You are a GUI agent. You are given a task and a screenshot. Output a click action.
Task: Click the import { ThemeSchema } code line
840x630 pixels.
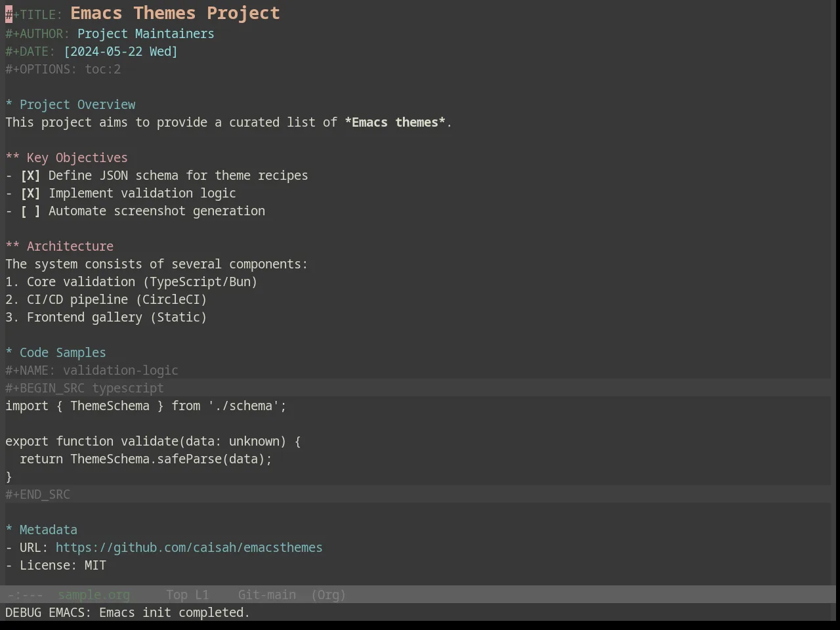point(146,406)
